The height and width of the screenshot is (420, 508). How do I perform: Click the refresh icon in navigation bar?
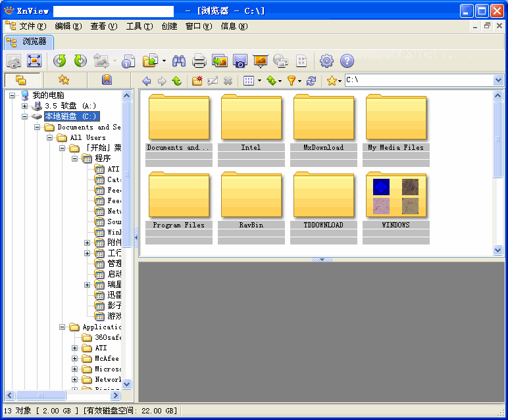pos(311,81)
